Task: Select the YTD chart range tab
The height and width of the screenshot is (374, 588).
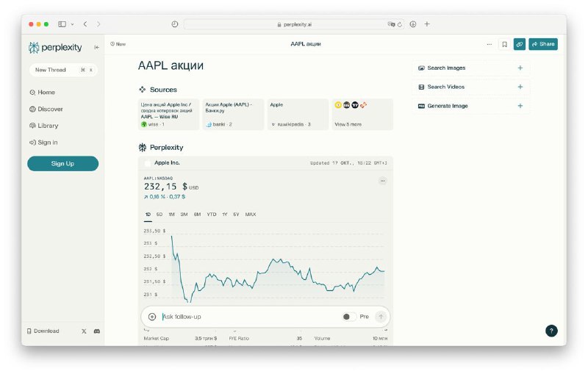Action: pyautogui.click(x=212, y=215)
